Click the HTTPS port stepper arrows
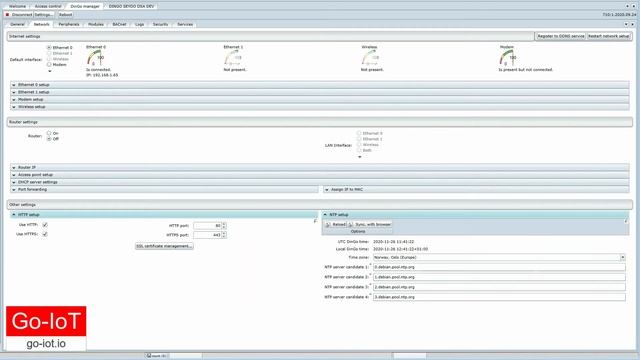 (224, 235)
